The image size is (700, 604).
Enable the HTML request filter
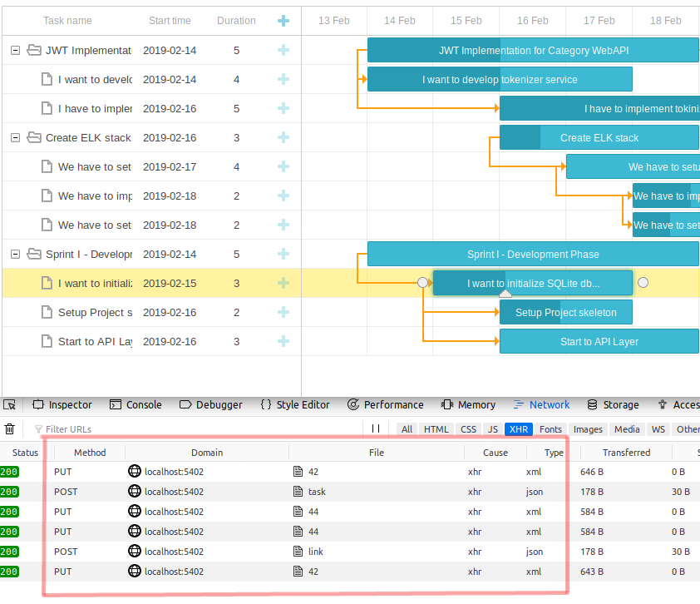tap(436, 429)
